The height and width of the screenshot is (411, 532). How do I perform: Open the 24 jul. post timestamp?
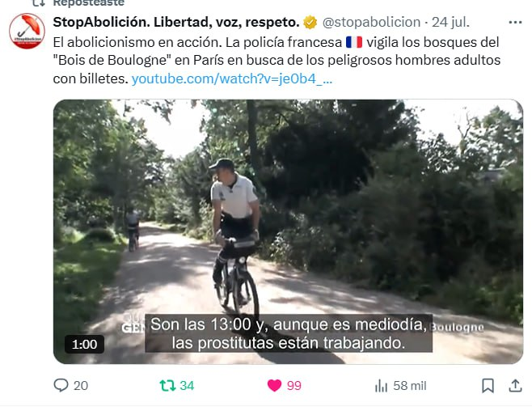pyautogui.click(x=450, y=23)
